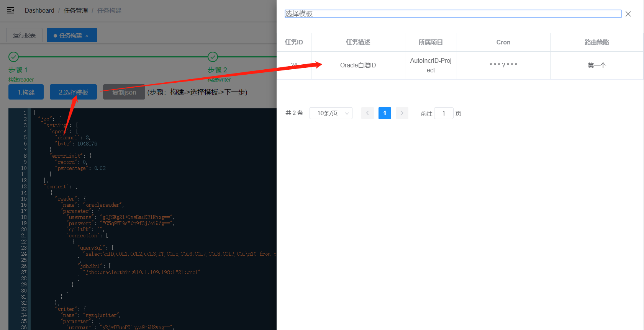The width and height of the screenshot is (644, 330).
Task: Click the AutoIncrID-Project cell
Action: pyautogui.click(x=431, y=65)
